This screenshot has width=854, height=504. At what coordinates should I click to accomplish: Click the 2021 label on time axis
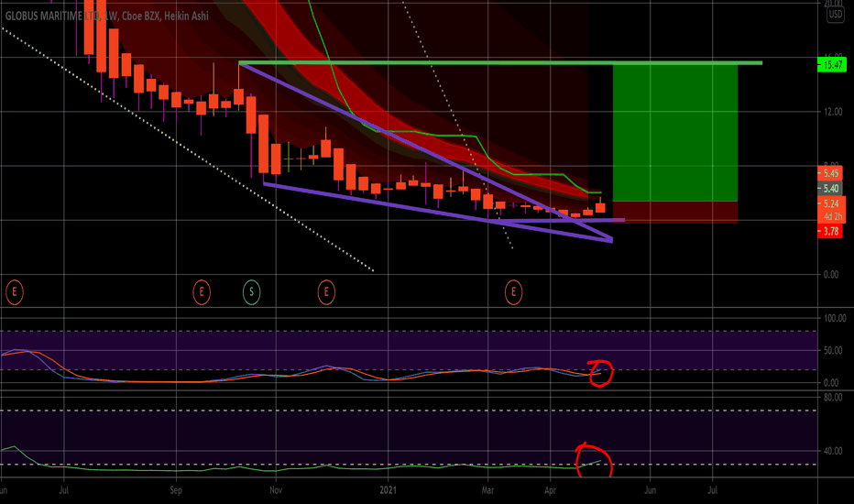pyautogui.click(x=388, y=490)
